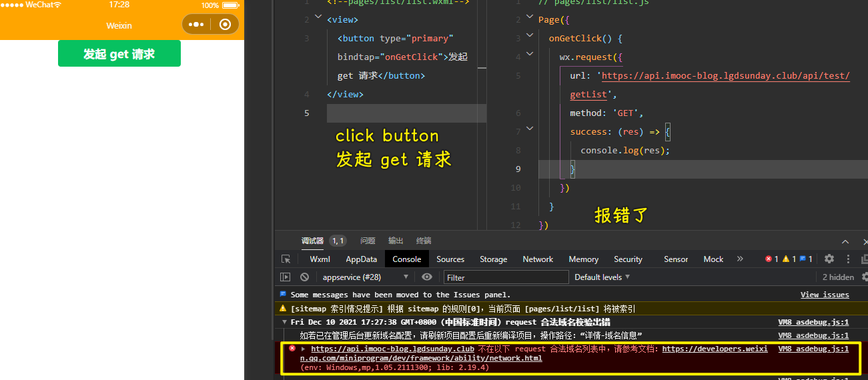Click the element inspector arrow icon
This screenshot has height=380, width=868.
286,259
